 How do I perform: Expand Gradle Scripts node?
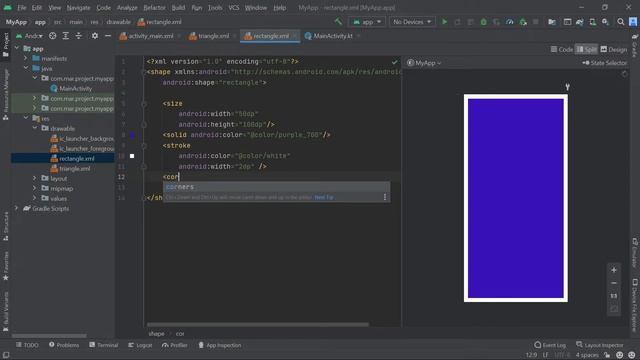click(x=17, y=208)
